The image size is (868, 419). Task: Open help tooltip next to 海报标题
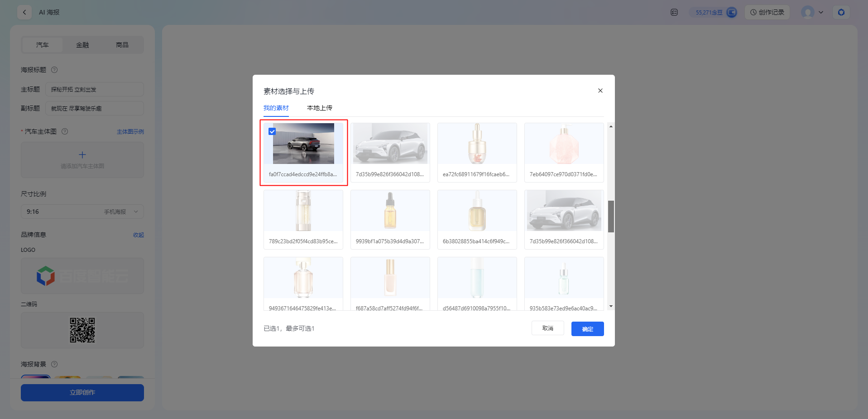coord(54,70)
